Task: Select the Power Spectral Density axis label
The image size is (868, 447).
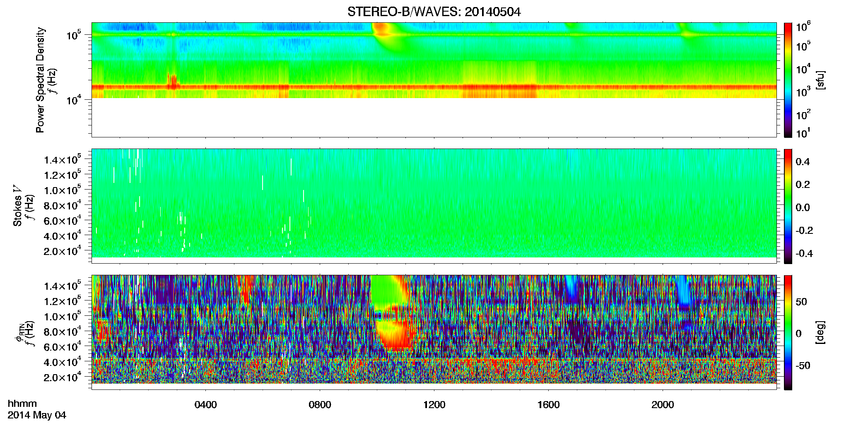Action: (40, 80)
